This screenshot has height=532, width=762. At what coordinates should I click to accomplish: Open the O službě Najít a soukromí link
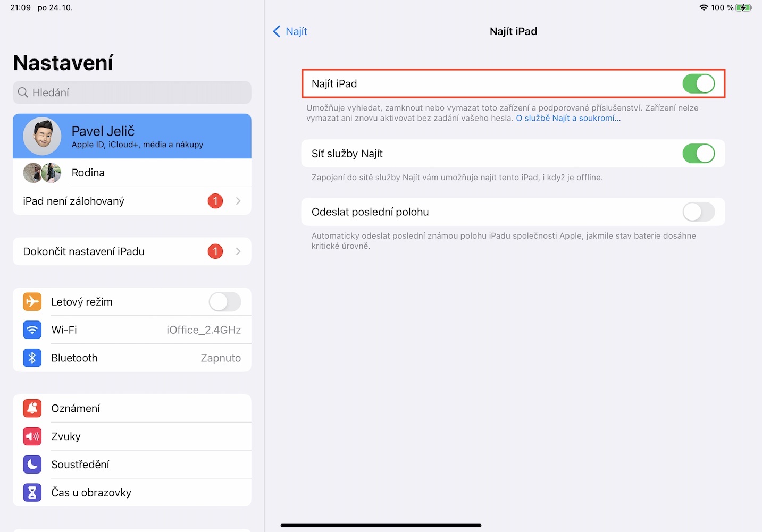tap(568, 119)
